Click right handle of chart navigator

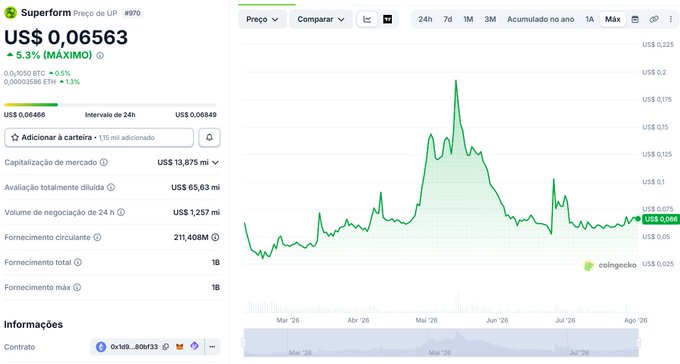(x=638, y=343)
